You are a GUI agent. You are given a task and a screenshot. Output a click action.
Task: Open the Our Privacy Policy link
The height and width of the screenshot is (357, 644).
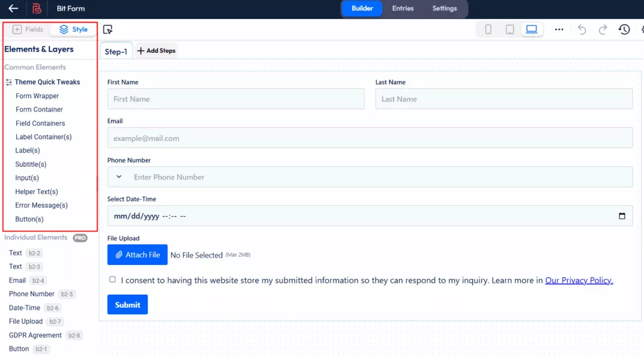pos(579,280)
